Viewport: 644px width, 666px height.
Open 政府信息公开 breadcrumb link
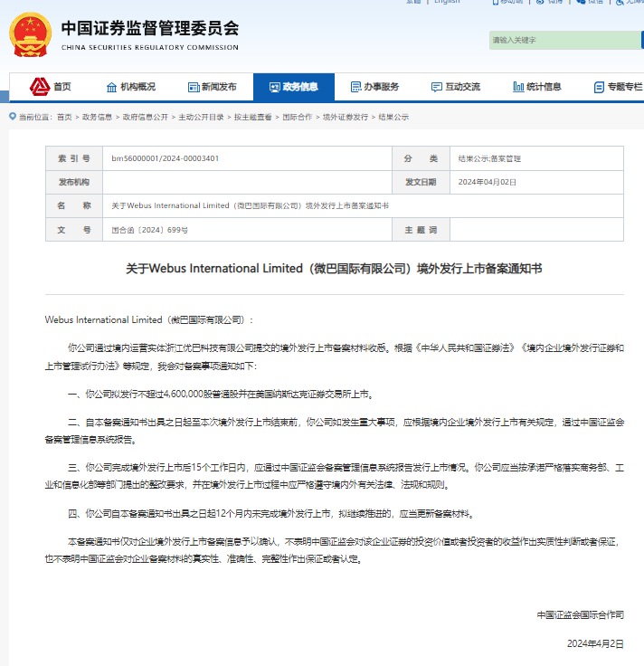pos(146,117)
